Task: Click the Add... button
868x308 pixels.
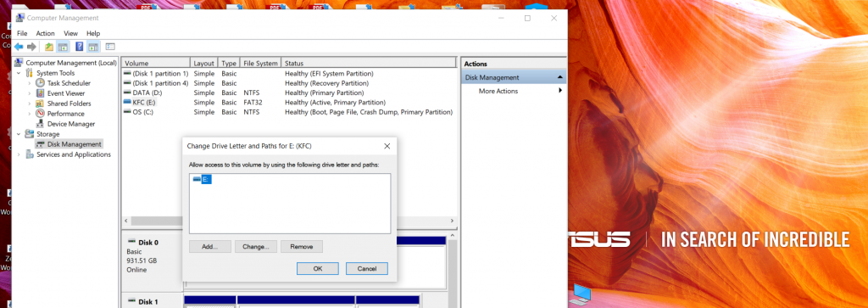Action: [x=210, y=247]
